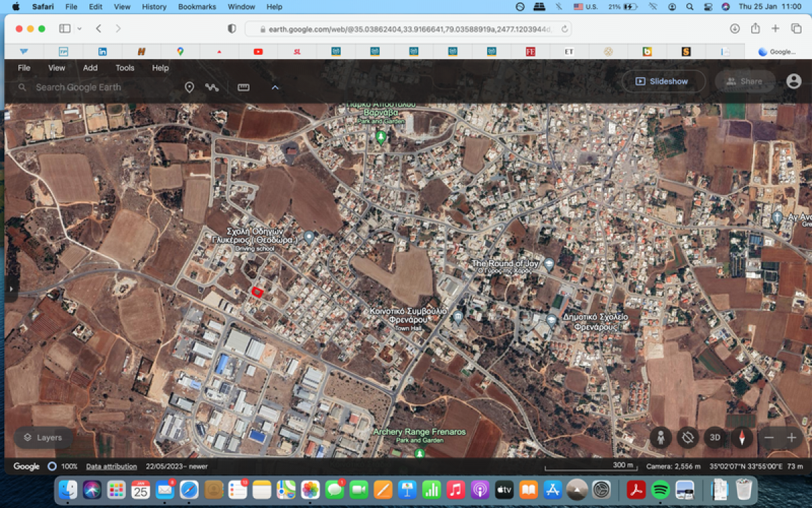Expand the left side panel arrow
Screen dimensions: 812x508
point(11,289)
